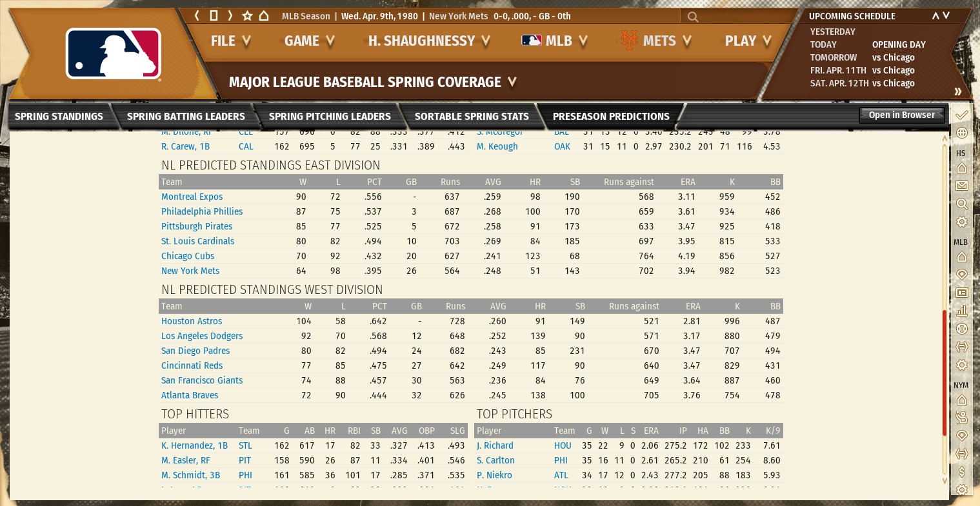
Task: Open Los Angeles Dodgers team link
Action: point(202,336)
